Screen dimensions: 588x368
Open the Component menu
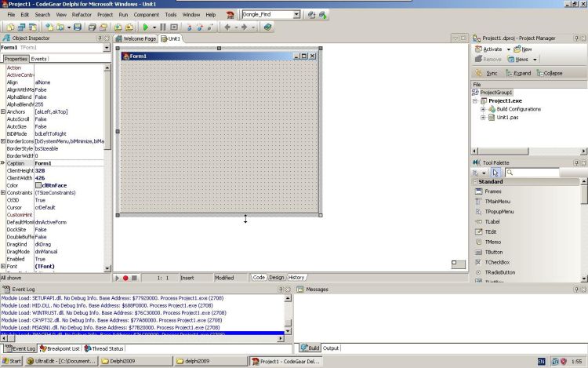coord(147,15)
